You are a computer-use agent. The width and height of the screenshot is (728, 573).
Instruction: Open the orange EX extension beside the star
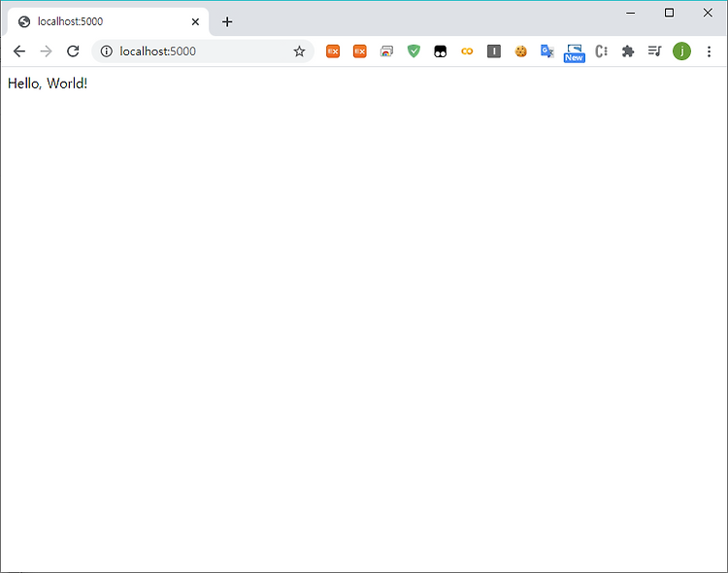tap(333, 51)
